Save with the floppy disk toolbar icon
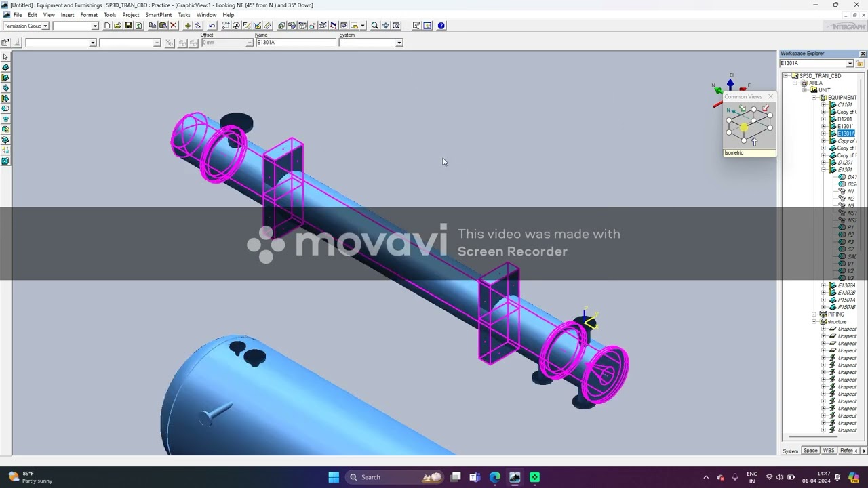Screen dimensions: 868x488 [x=127, y=26]
